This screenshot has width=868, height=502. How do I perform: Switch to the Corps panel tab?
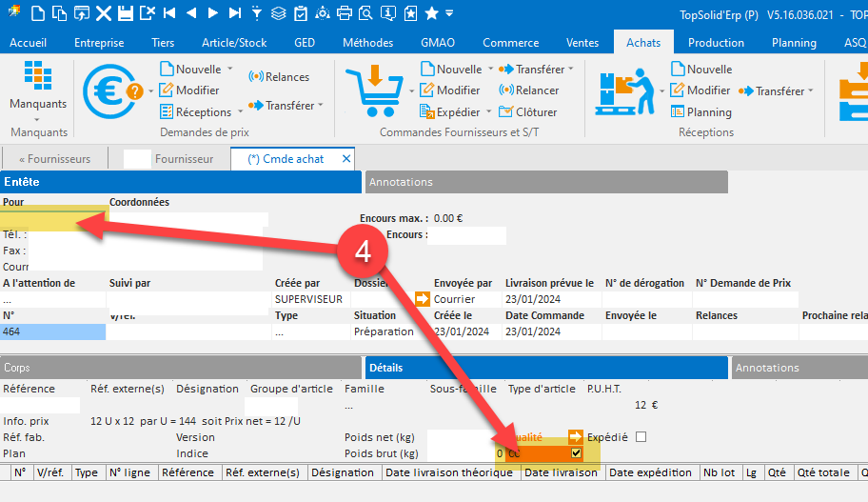pyautogui.click(x=181, y=368)
